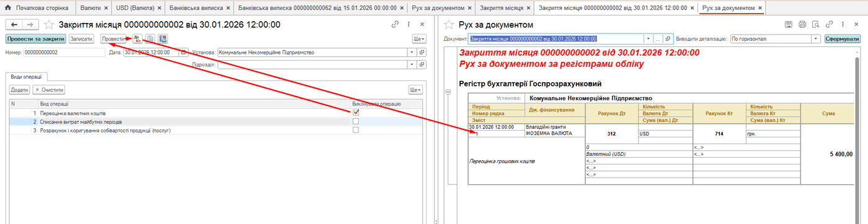Close the Закриття місяця document form
The width and height of the screenshot is (868, 224).
pos(422,24)
